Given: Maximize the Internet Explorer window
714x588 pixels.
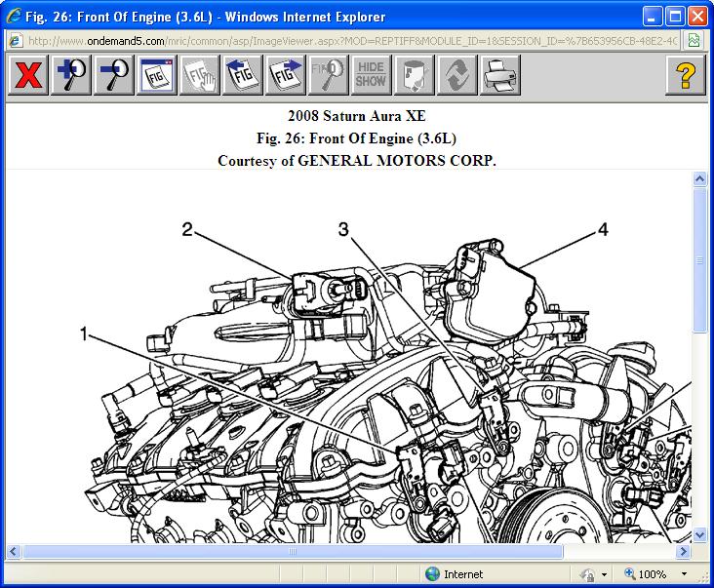Looking at the screenshot, I should (675, 17).
